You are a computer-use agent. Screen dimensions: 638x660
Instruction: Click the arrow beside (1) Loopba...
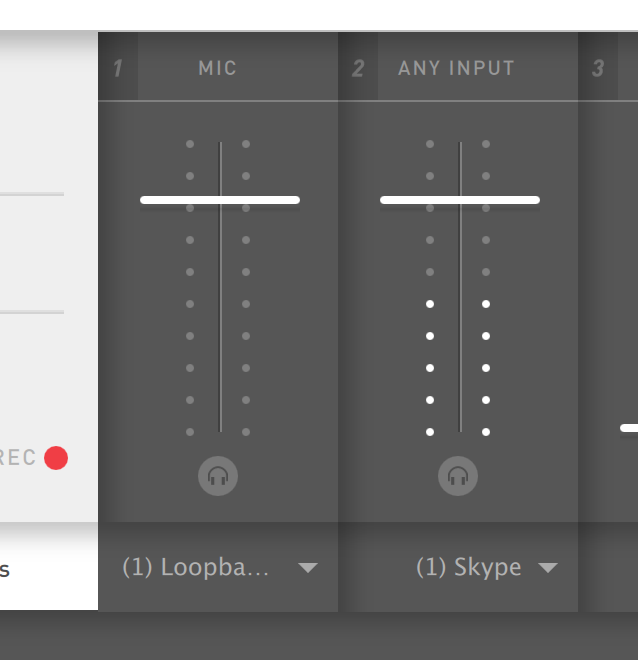[x=308, y=568]
